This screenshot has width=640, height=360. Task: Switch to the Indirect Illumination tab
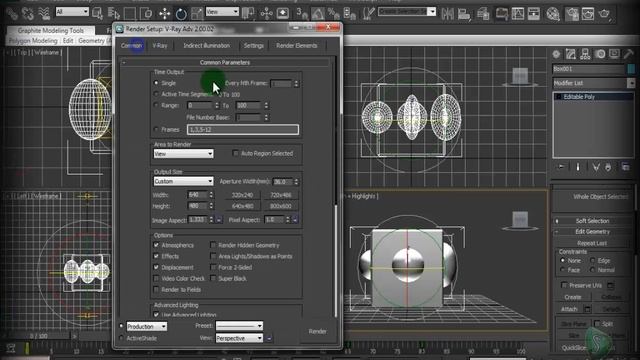coord(207,46)
